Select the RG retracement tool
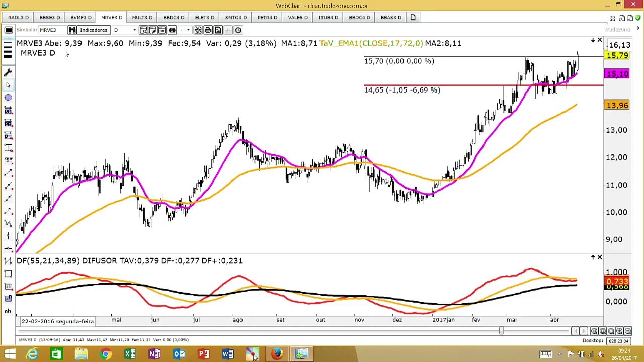644x362 pixels. (8, 110)
